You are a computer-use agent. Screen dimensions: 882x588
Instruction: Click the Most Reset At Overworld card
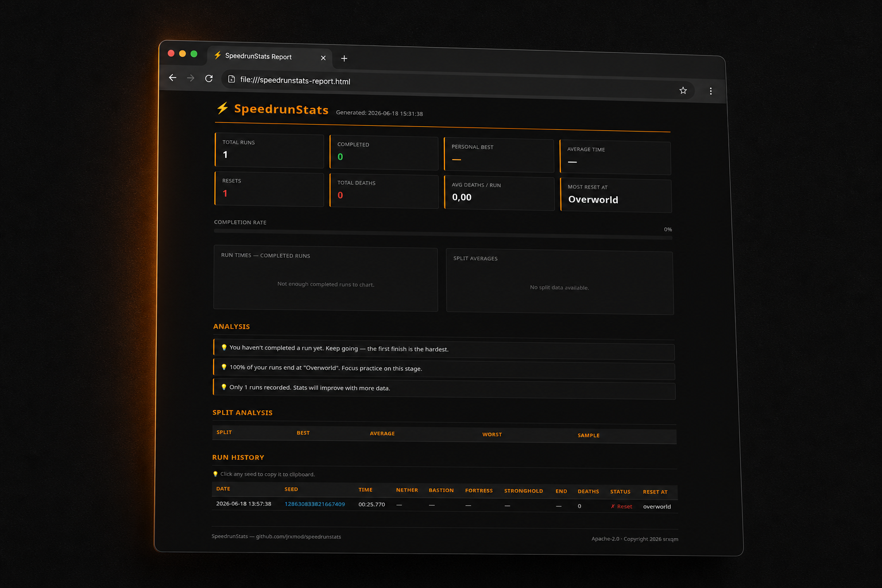pos(616,195)
